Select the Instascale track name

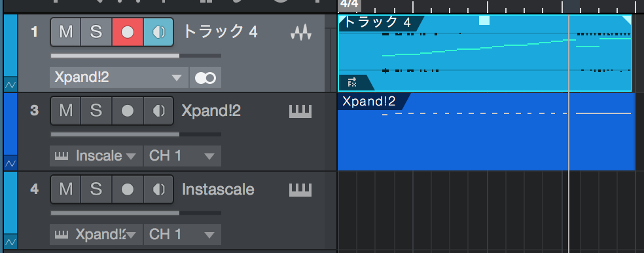click(x=218, y=189)
